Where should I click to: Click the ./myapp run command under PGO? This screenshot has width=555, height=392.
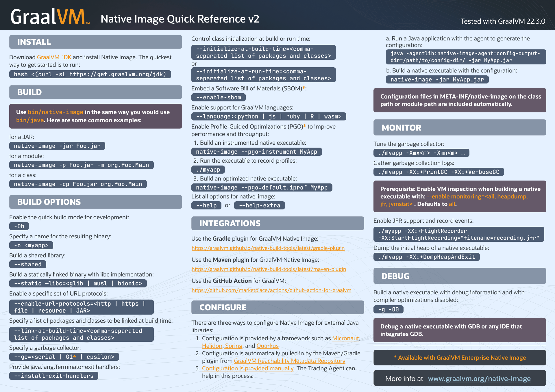pyautogui.click(x=208, y=170)
